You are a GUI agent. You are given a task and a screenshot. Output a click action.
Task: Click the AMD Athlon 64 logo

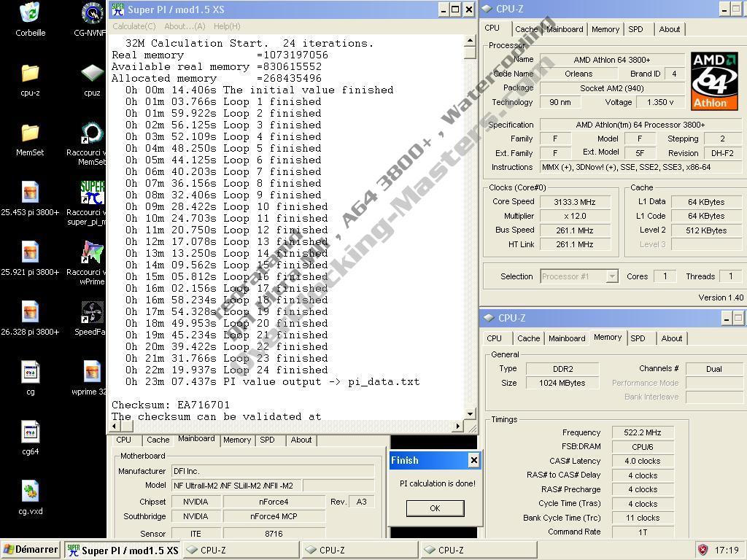pos(713,81)
